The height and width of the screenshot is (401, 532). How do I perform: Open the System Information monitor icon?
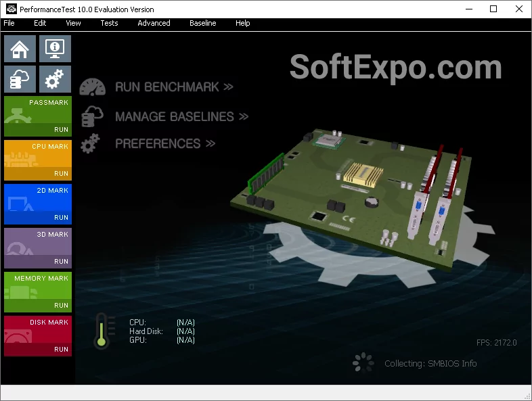pos(55,49)
